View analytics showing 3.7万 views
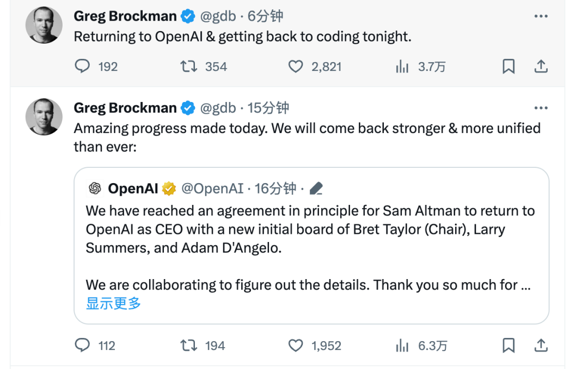 [402, 66]
